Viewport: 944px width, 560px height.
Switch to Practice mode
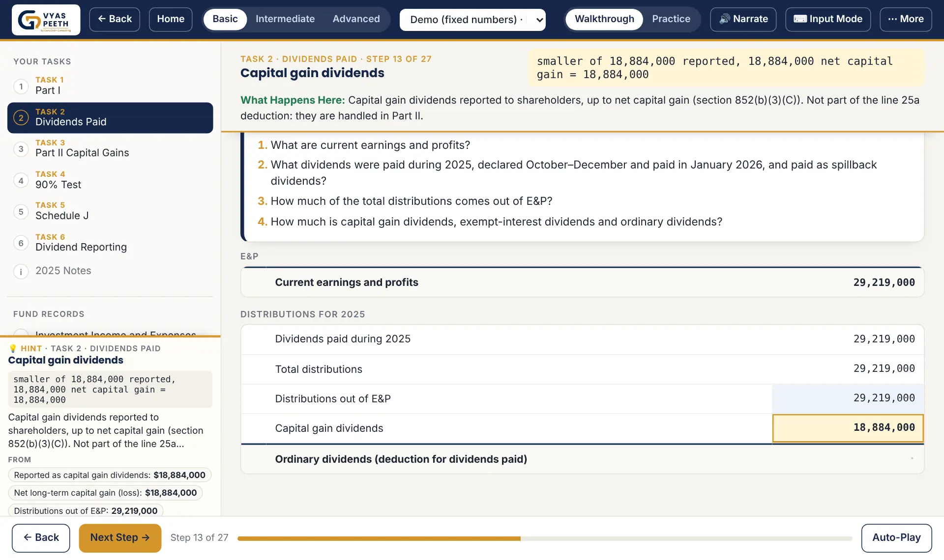pos(671,19)
